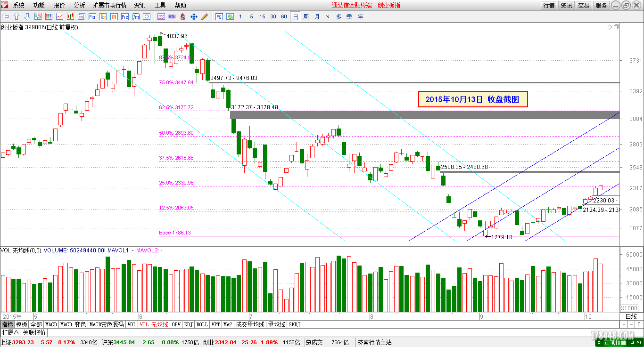The width and height of the screenshot is (644, 347).
Task: Click the down arrow toolbar icon
Action: point(27,16)
